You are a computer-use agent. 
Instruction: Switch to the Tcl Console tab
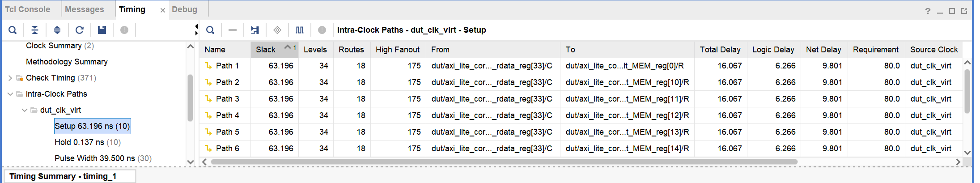click(x=27, y=9)
